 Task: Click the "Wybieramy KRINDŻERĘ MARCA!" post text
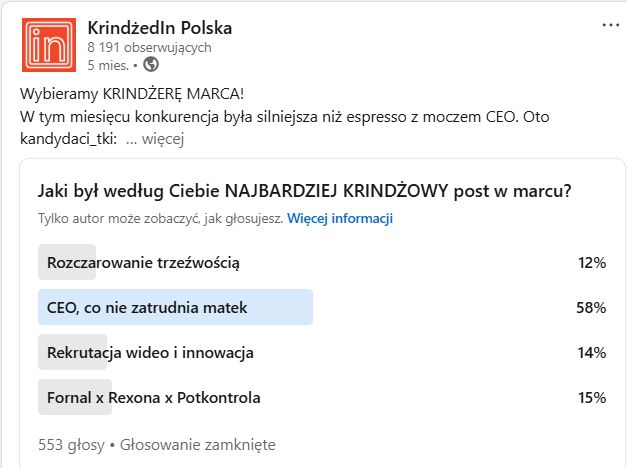coord(131,95)
